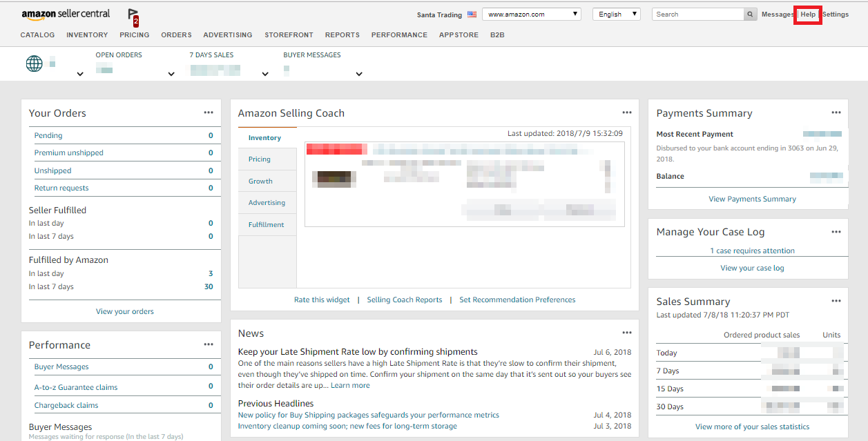
Task: Click View your orders link
Action: 125,312
